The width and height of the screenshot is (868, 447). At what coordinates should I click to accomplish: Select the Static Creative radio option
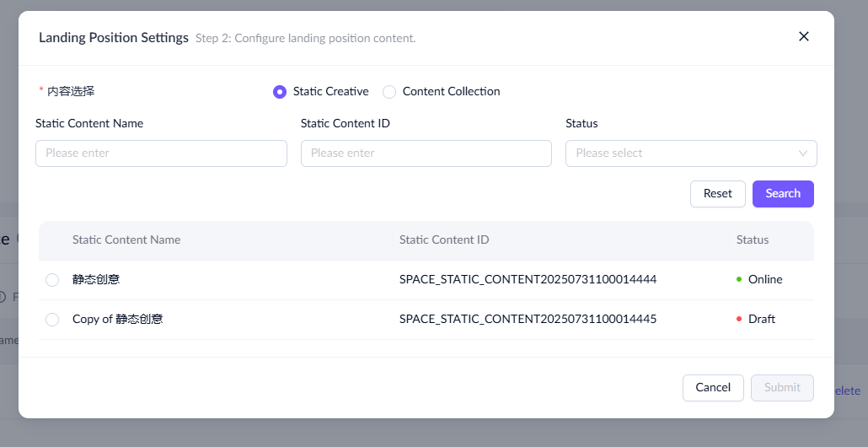pyautogui.click(x=280, y=92)
